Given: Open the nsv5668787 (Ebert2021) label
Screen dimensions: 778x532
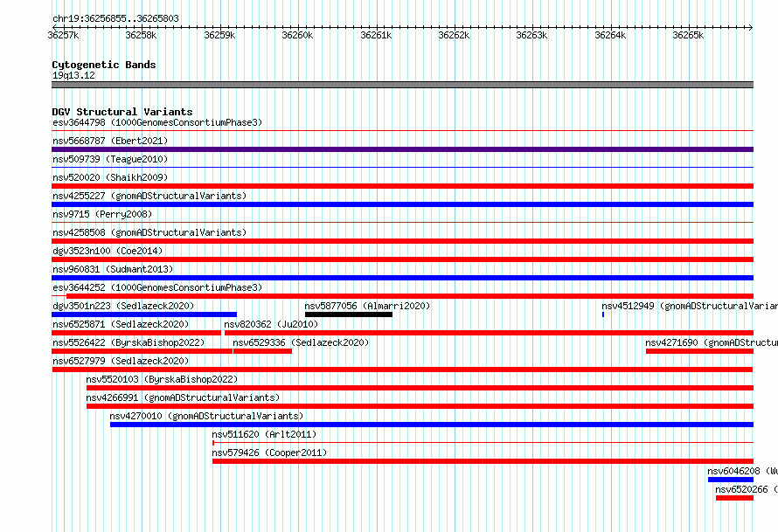Looking at the screenshot, I should point(110,141).
